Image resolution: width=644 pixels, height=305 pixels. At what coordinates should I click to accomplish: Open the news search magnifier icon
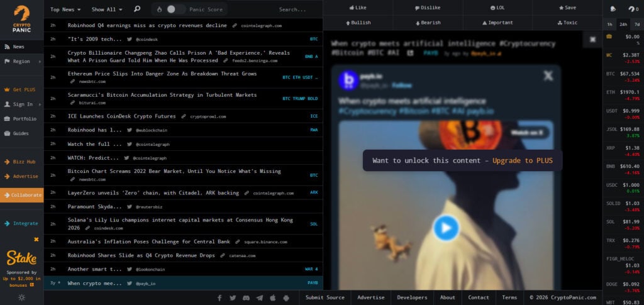(137, 9)
